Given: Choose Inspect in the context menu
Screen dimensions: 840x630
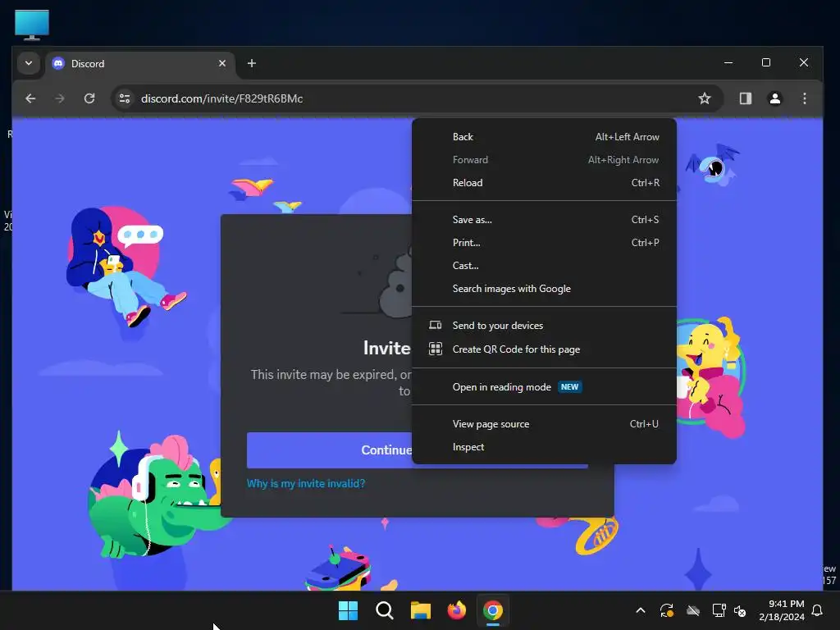Looking at the screenshot, I should [x=545, y=447].
